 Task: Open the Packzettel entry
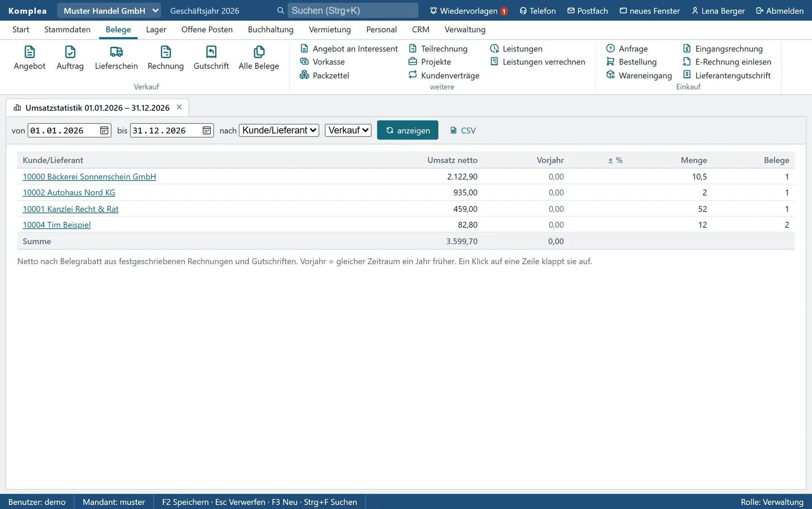(324, 75)
